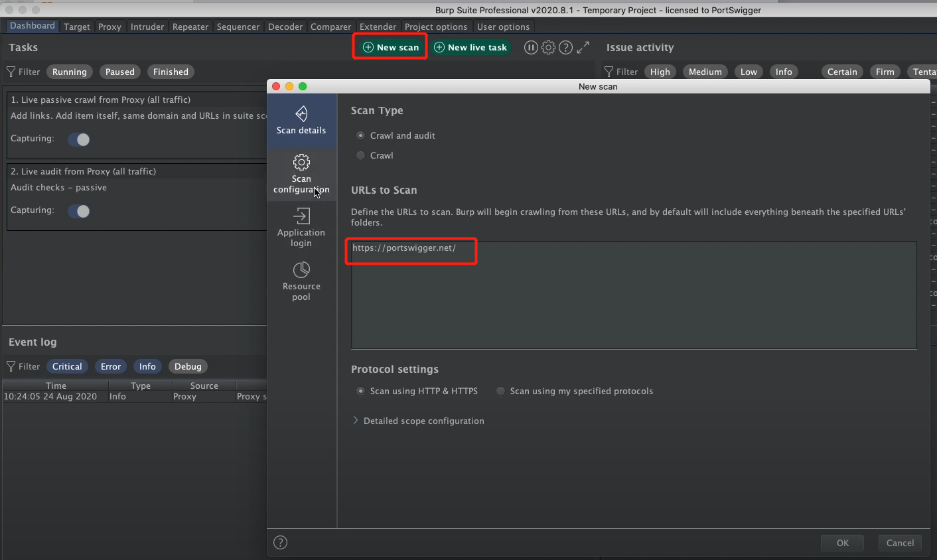Toggle Critical event log filter

pos(67,366)
